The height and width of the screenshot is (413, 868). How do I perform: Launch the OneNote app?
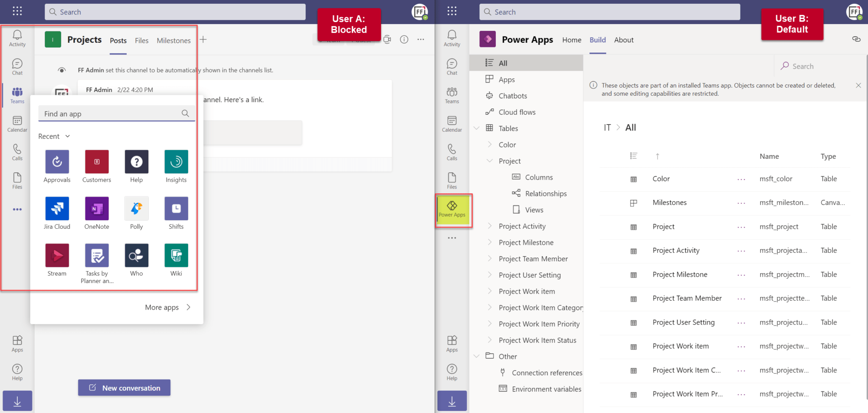coord(97,208)
